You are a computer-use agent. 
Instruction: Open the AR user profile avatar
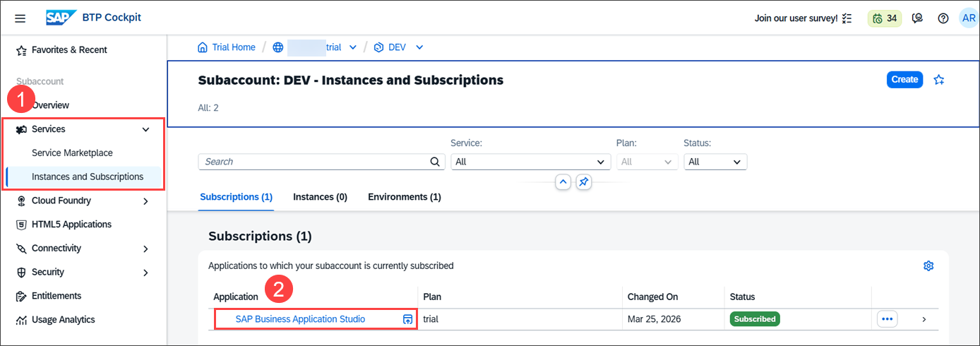pyautogui.click(x=968, y=18)
